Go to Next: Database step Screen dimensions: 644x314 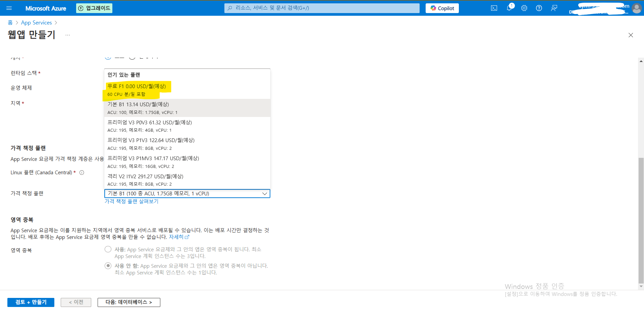(x=129, y=302)
